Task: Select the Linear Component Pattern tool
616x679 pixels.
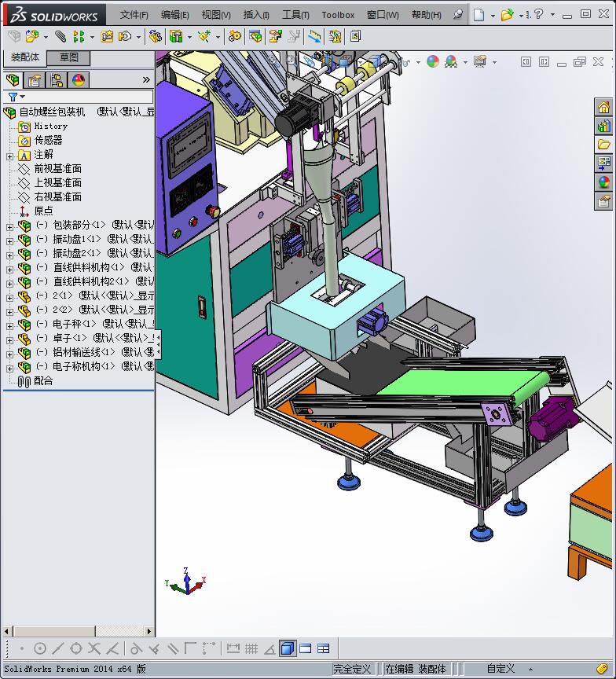Action: pos(79,36)
